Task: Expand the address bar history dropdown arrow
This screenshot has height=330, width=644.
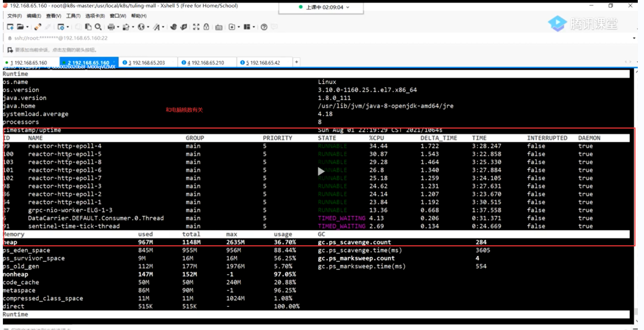Action: pos(634,38)
